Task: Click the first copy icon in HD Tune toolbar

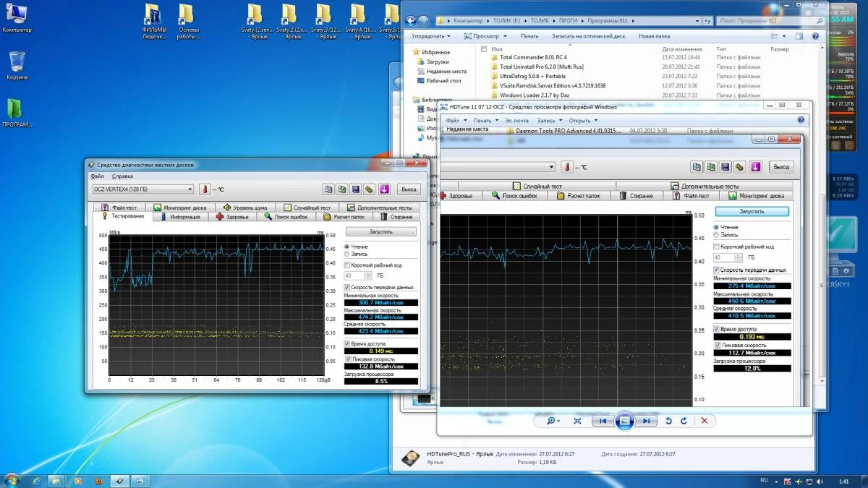Action: (328, 189)
